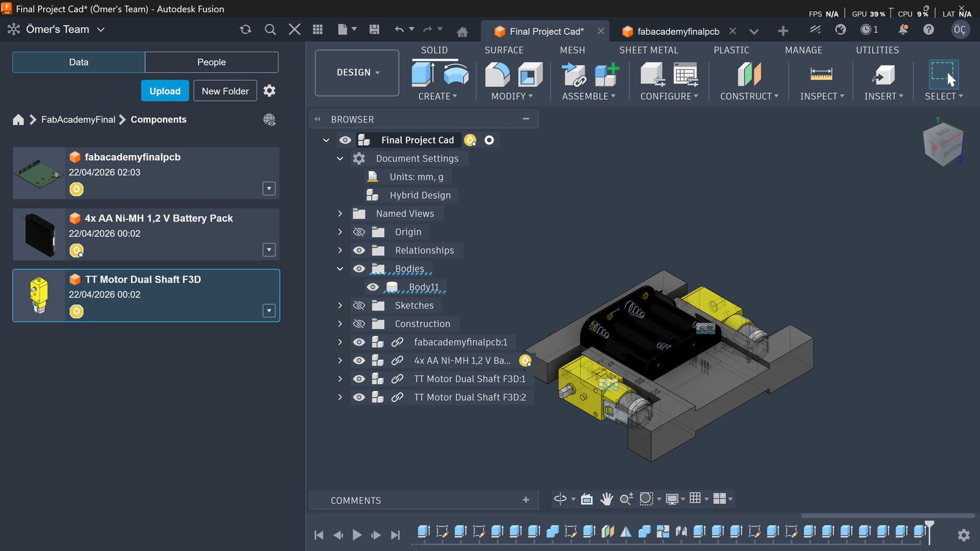980x551 pixels.
Task: Open the Extensions icon in top bar
Action: pyautogui.click(x=815, y=29)
